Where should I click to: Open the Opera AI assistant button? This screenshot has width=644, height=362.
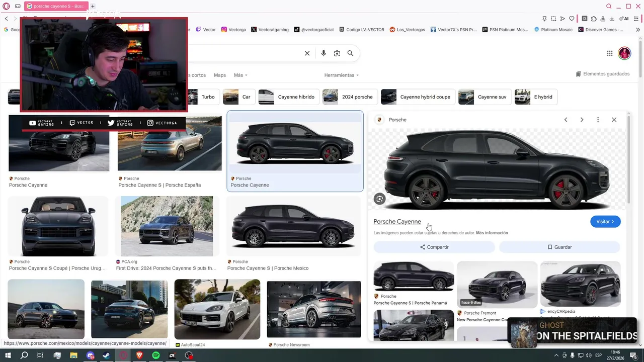624,19
